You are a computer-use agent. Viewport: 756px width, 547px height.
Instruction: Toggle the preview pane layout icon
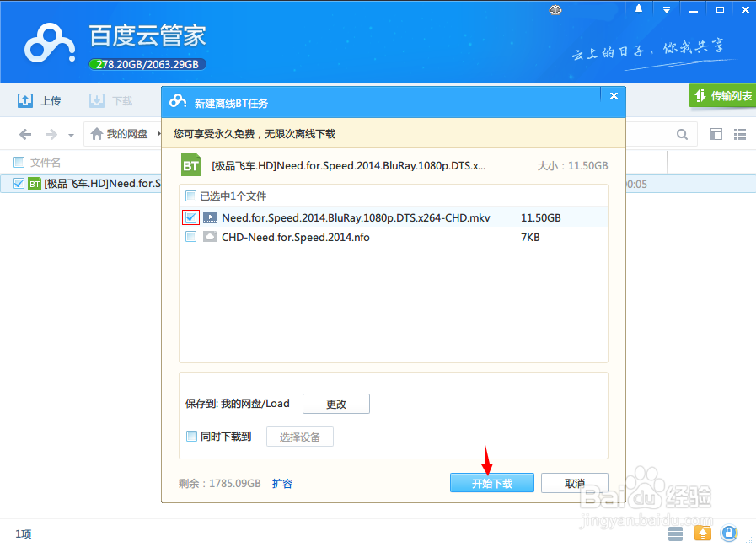pyautogui.click(x=716, y=134)
